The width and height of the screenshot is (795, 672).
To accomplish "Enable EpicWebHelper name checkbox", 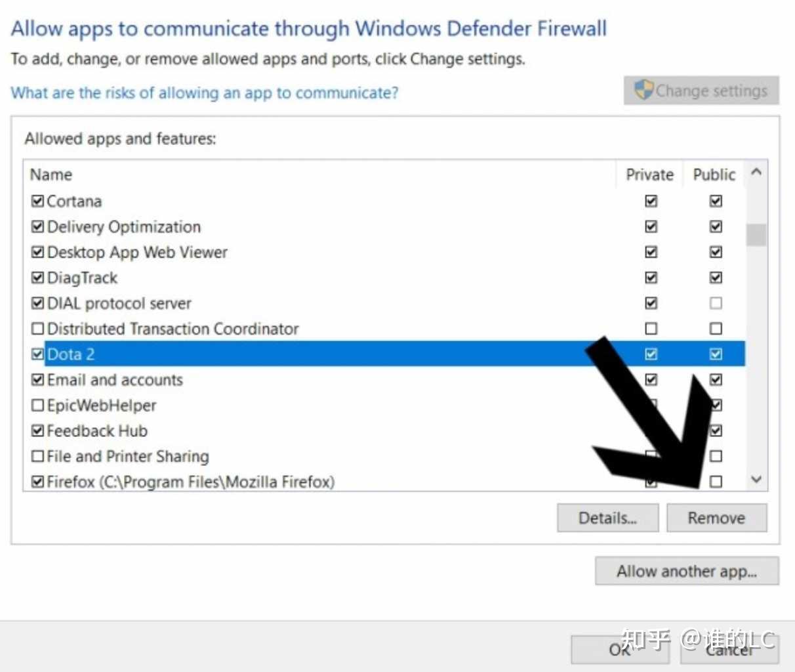I will click(x=38, y=405).
